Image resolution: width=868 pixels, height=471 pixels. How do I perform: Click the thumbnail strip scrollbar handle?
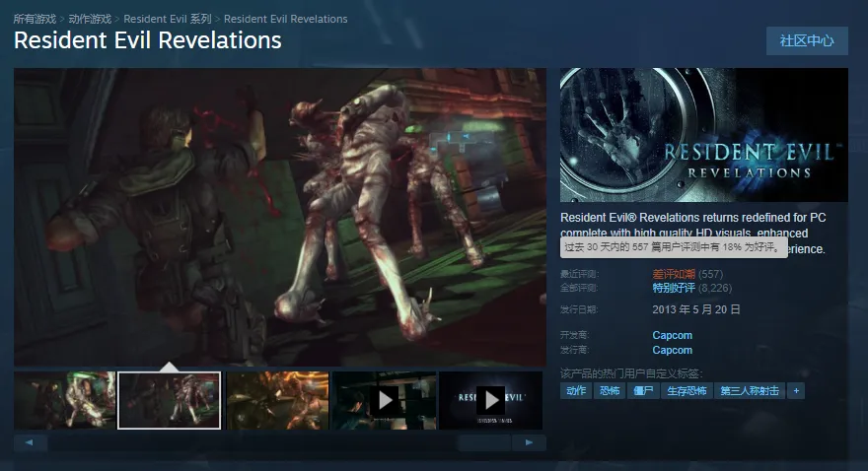click(484, 442)
